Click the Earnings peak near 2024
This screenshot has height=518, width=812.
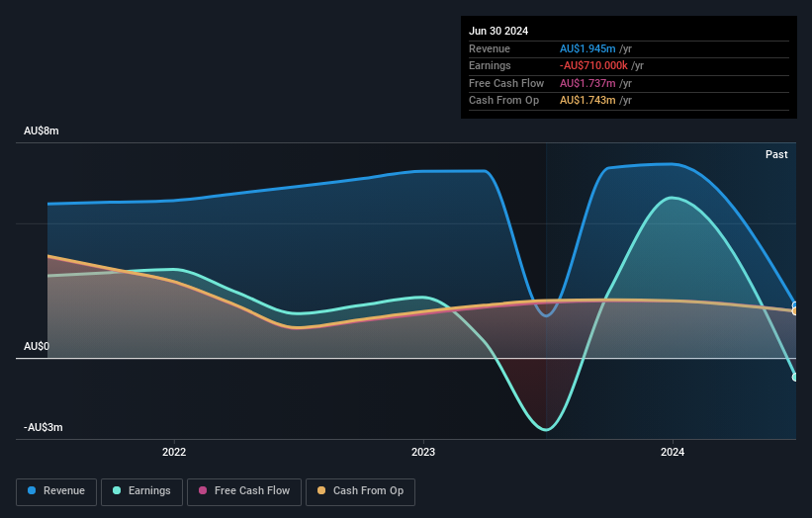click(673, 198)
